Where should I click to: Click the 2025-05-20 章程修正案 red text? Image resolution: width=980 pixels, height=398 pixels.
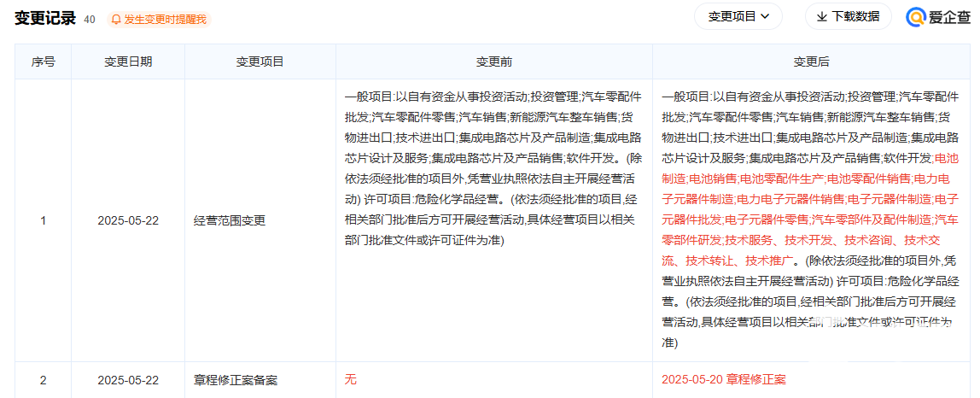pyautogui.click(x=723, y=379)
